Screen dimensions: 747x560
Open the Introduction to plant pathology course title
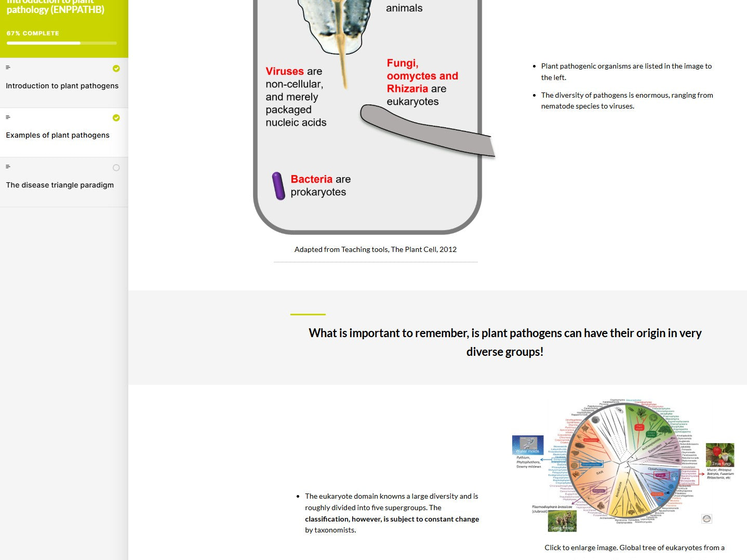pyautogui.click(x=56, y=7)
